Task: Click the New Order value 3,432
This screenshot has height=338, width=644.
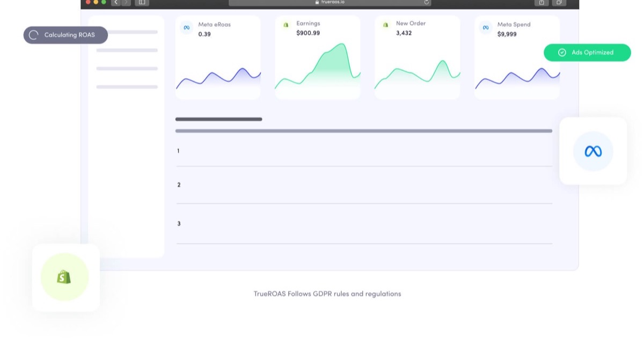Action: (x=404, y=33)
